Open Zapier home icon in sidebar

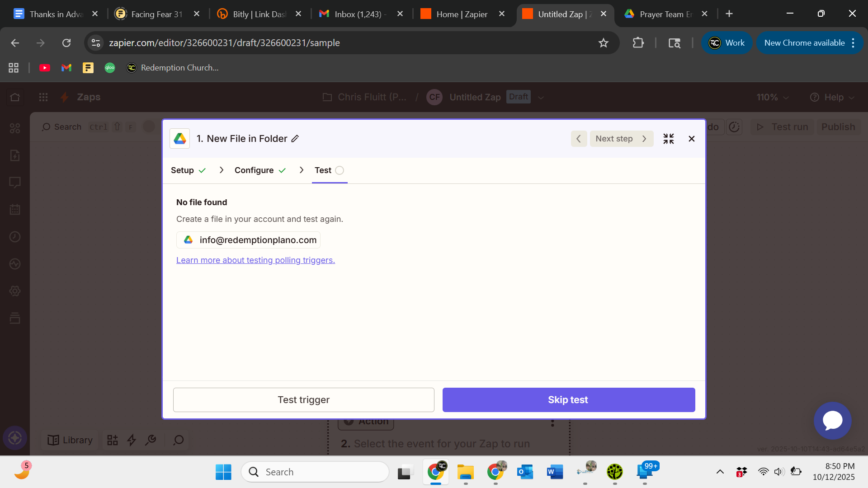[x=15, y=97]
